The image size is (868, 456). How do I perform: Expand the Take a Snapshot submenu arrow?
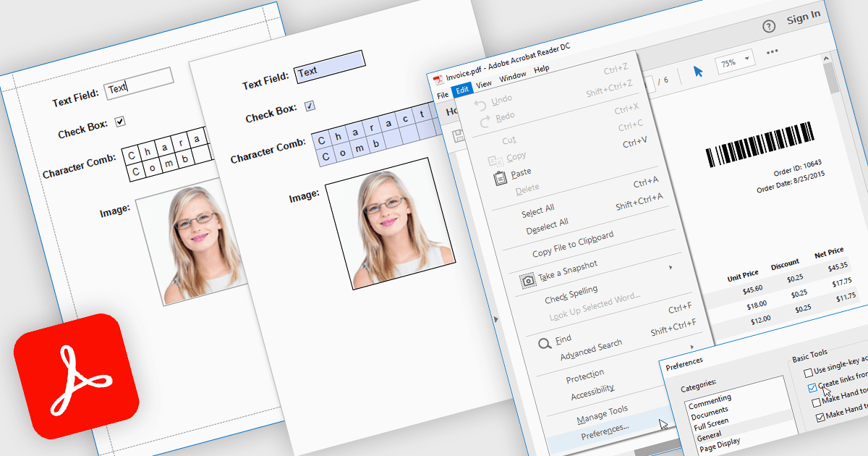671,268
